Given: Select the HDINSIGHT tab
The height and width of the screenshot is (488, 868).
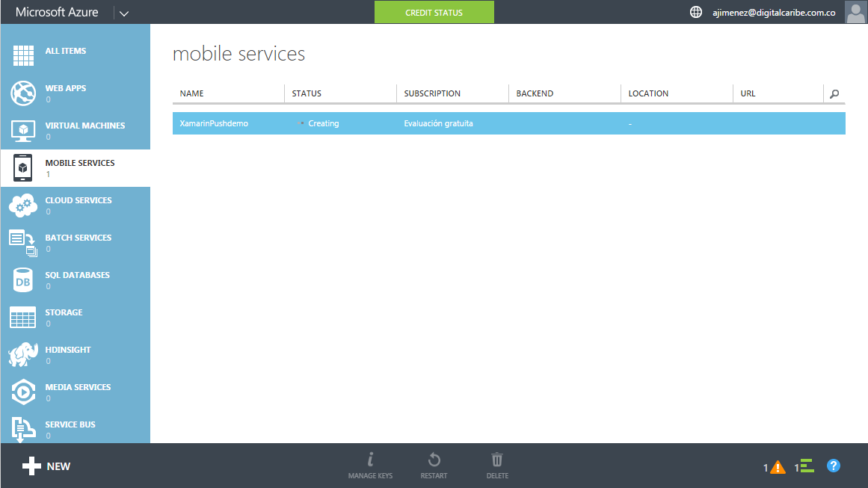Looking at the screenshot, I should click(76, 355).
